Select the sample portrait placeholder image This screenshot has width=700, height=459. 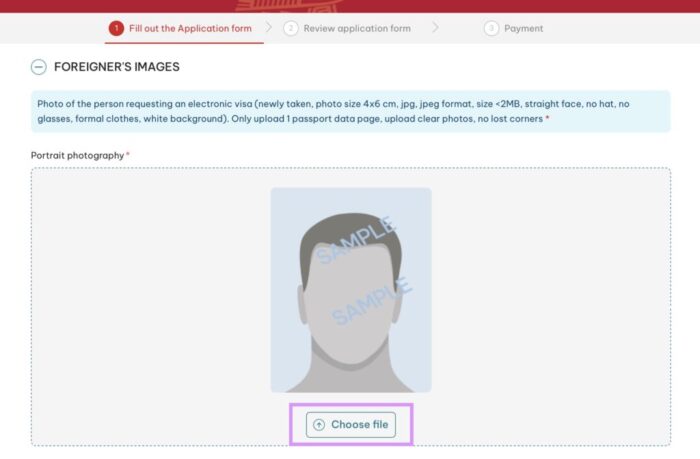[351, 290]
